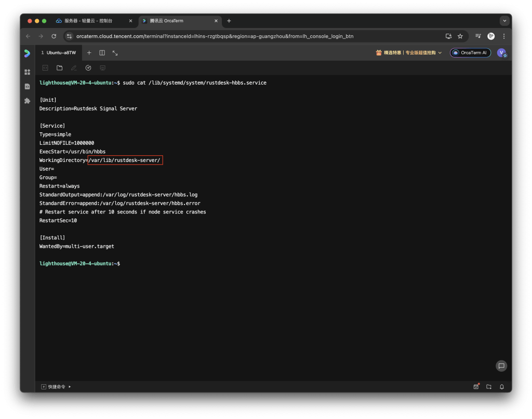The image size is (532, 419).
Task: Open the Chrome tab search dropdown
Action: [x=504, y=21]
